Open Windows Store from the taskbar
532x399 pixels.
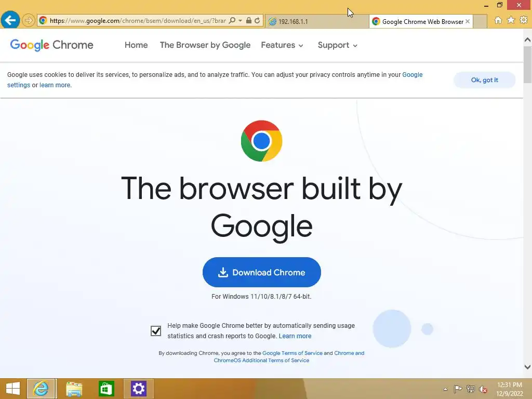(x=106, y=389)
